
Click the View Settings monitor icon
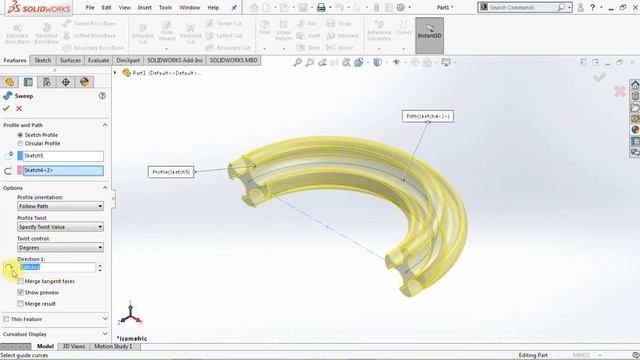pos(446,62)
